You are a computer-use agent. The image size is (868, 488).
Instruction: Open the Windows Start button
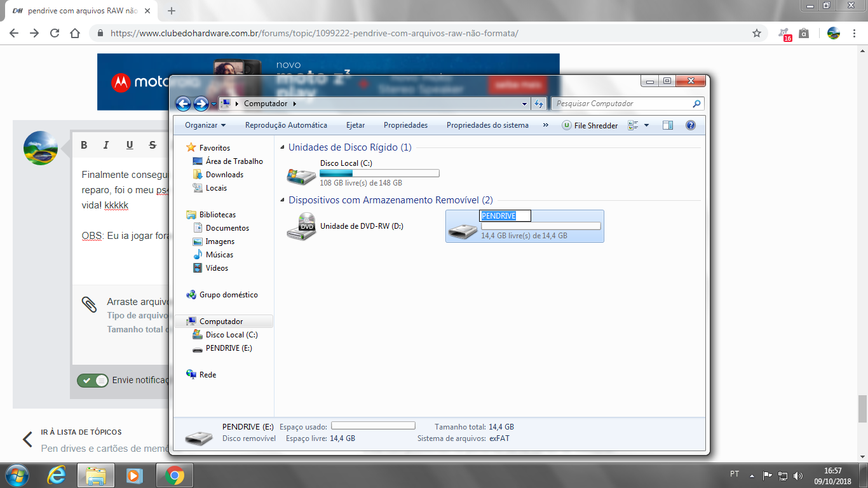[x=16, y=475]
